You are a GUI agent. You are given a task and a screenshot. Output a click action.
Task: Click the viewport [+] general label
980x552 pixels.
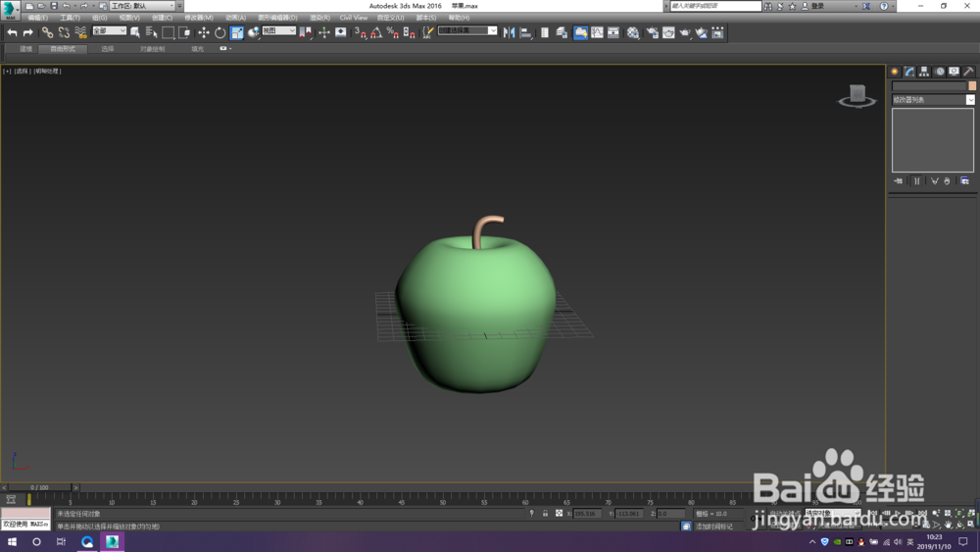(x=7, y=72)
